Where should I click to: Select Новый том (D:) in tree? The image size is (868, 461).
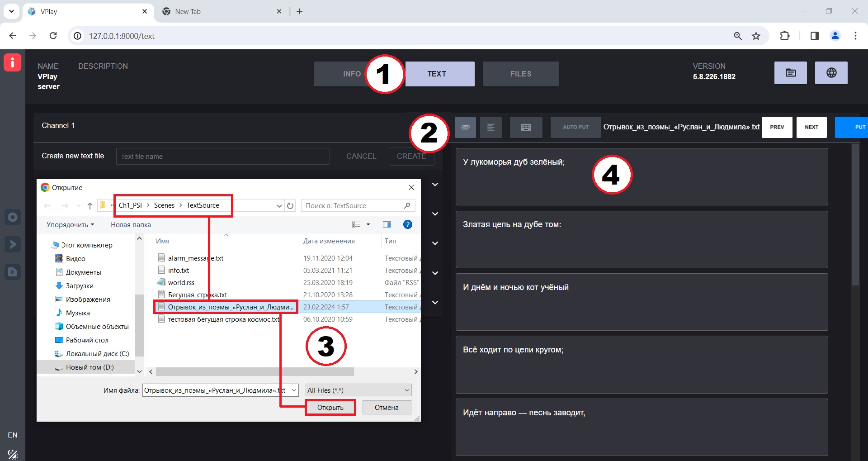(x=90, y=367)
